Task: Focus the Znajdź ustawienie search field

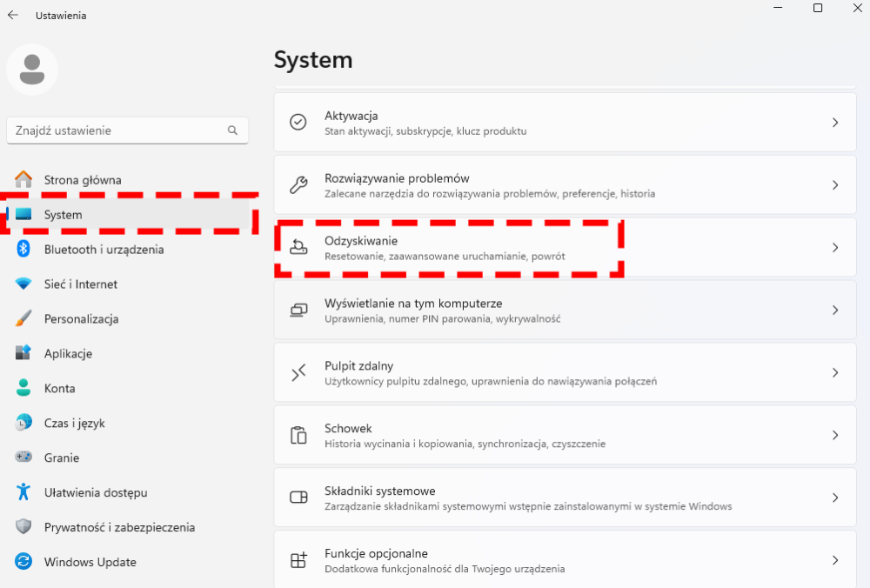Action: coord(128,130)
